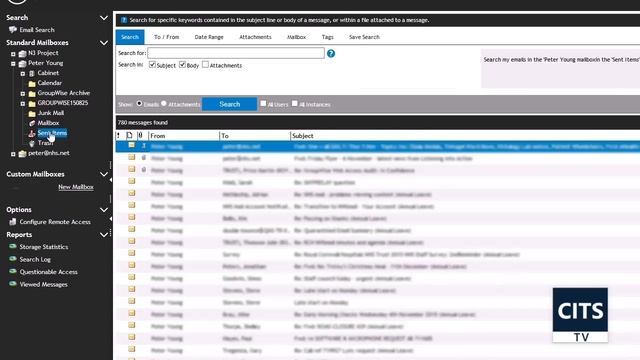
Task: Sort by the attachment paperclip column icon
Action: 140,136
